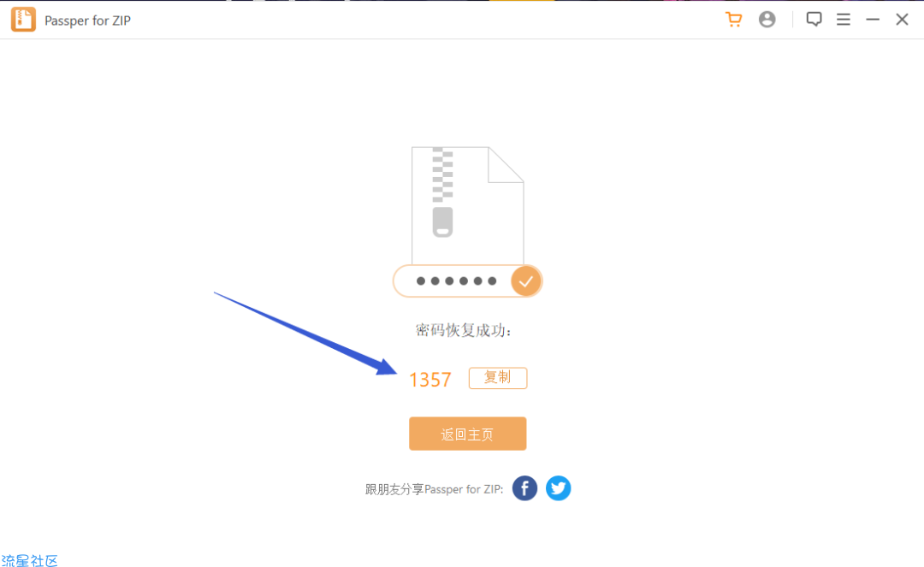Click the blue arrow annotation

[305, 334]
